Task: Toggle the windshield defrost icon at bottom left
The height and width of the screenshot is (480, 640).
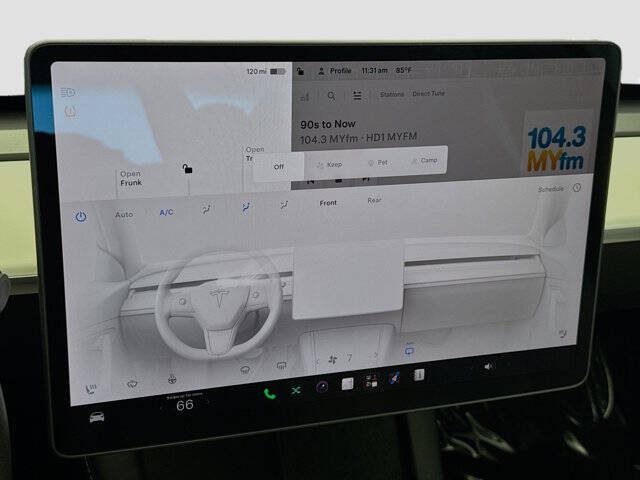Action: (x=132, y=384)
